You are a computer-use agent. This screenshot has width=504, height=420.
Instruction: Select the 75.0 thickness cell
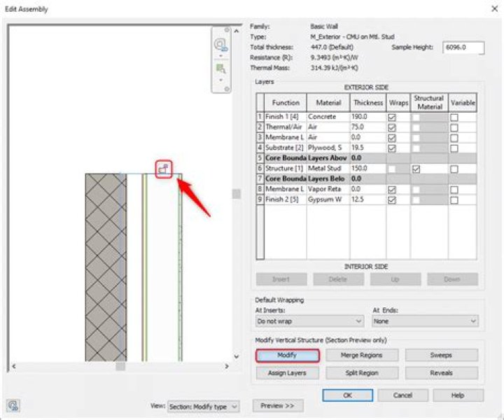coord(368,127)
